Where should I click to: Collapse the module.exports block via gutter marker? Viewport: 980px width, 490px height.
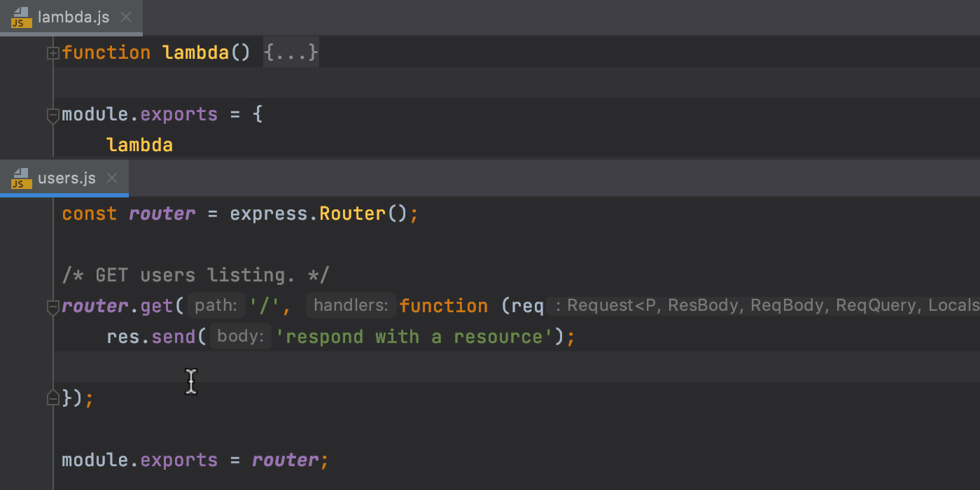52,115
